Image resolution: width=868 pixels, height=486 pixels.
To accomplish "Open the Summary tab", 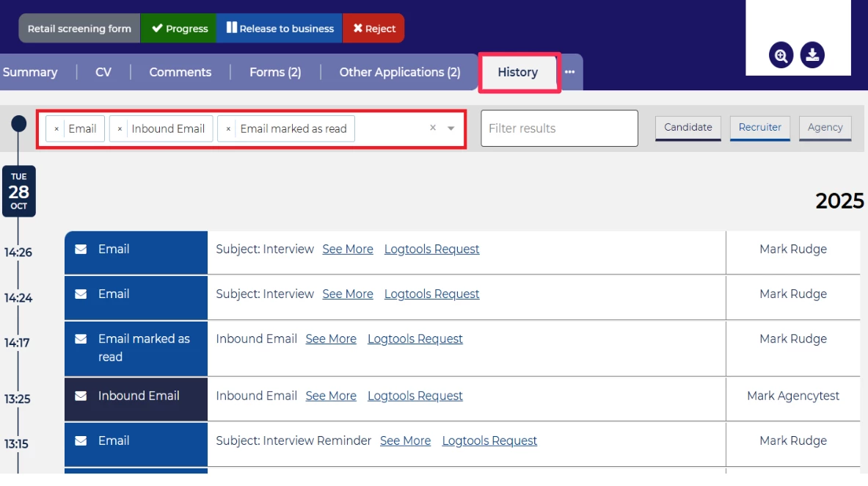I will 30,72.
